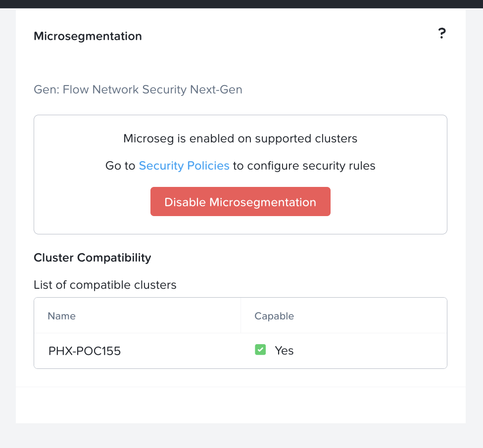Click the Yes capability value
483x448 pixels.
[284, 351]
